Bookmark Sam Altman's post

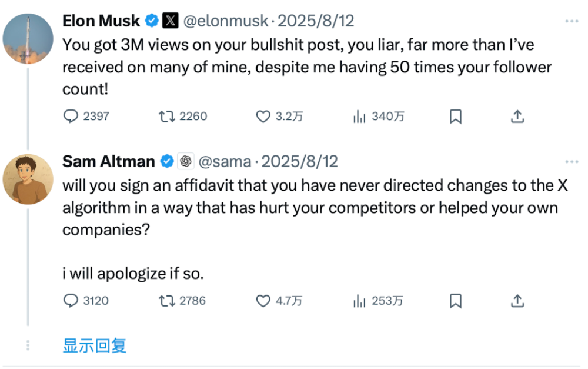(455, 301)
